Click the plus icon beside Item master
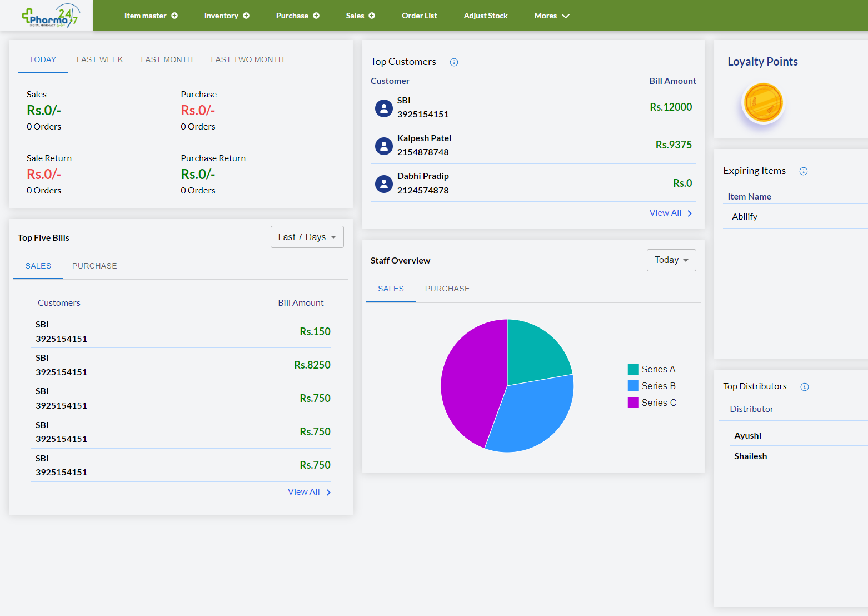868x616 pixels. click(174, 16)
